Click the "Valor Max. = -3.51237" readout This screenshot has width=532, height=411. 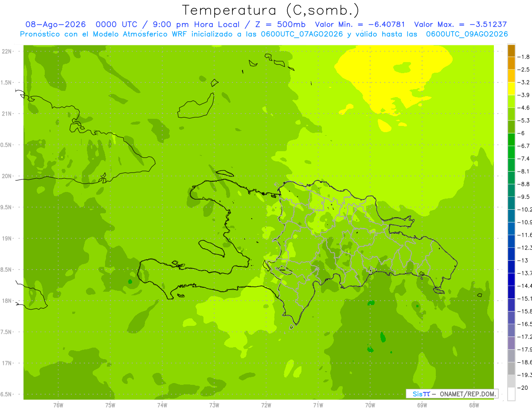pyautogui.click(x=460, y=25)
